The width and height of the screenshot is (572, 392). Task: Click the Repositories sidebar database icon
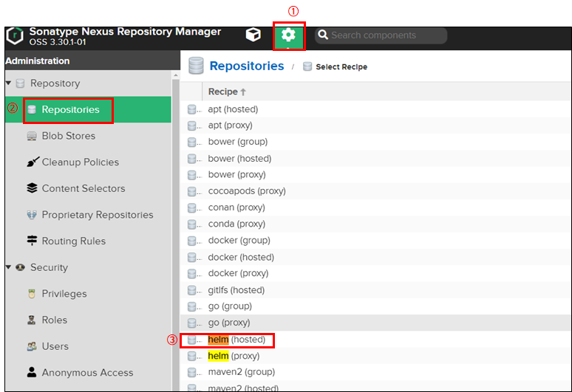[32, 109]
